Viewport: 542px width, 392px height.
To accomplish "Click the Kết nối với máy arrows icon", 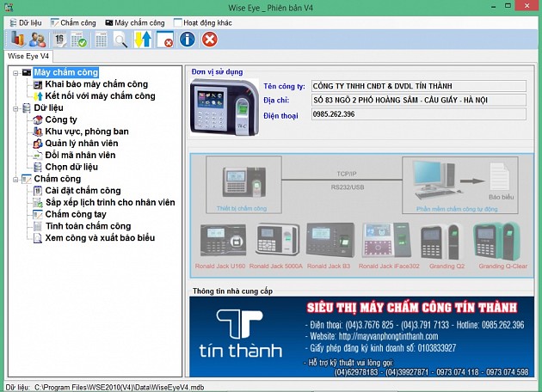I will pyautogui.click(x=38, y=96).
